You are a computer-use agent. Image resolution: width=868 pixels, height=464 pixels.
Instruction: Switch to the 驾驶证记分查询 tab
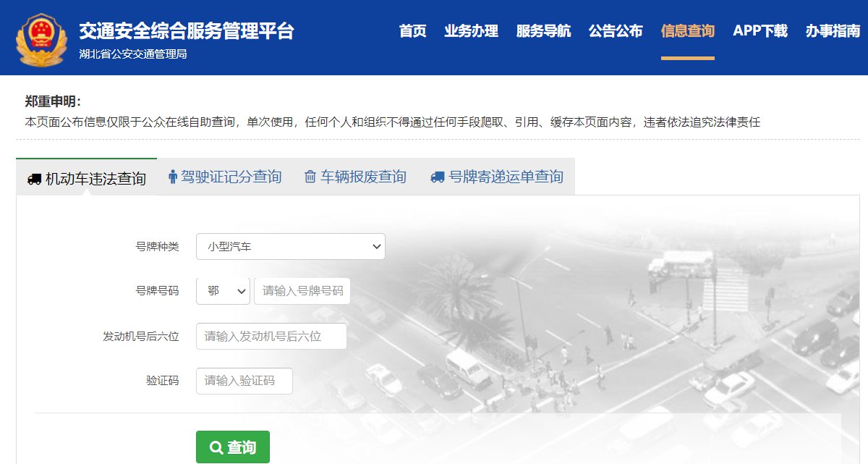click(224, 177)
